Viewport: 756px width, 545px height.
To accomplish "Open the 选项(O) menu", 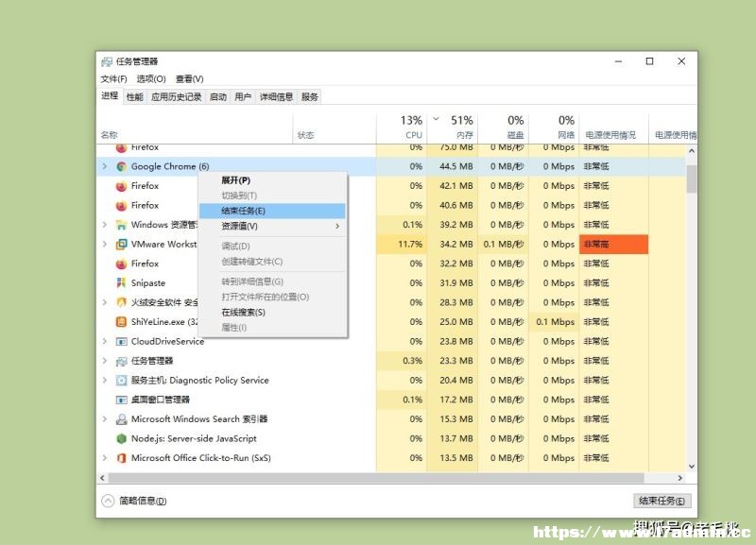I will (151, 78).
